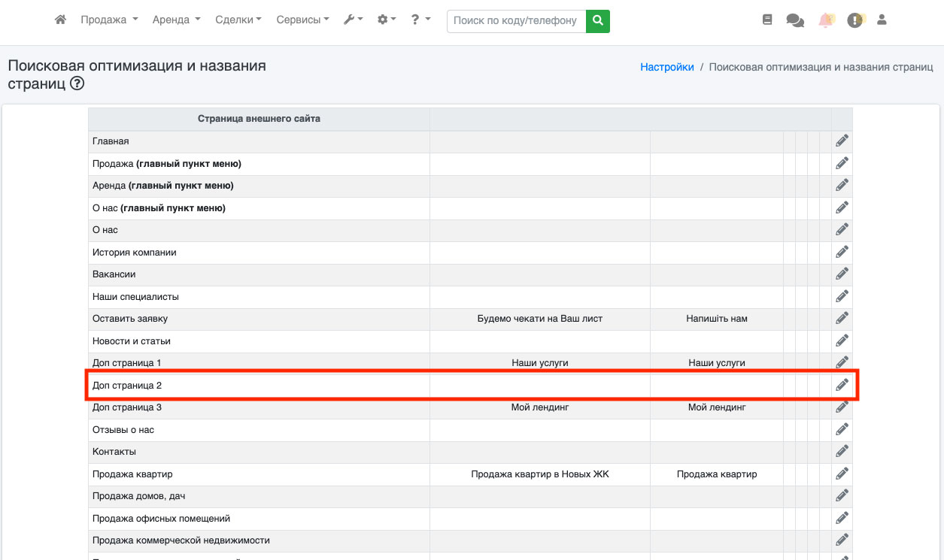Open the Сервисы menu

(302, 20)
